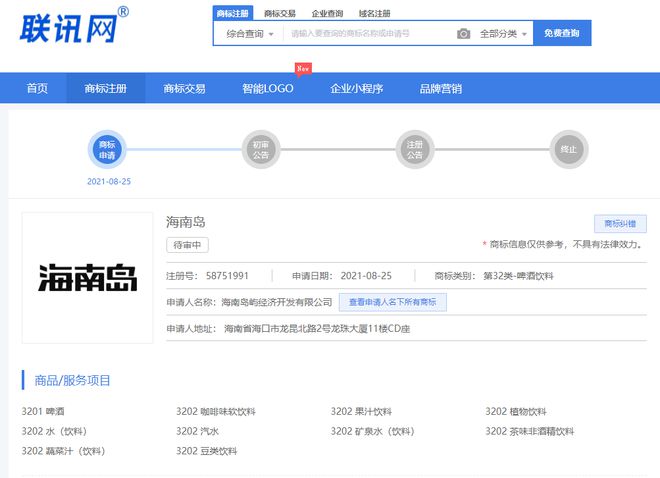660x478 pixels.
Task: Open the 域名注册 search tab
Action: pyautogui.click(x=375, y=14)
